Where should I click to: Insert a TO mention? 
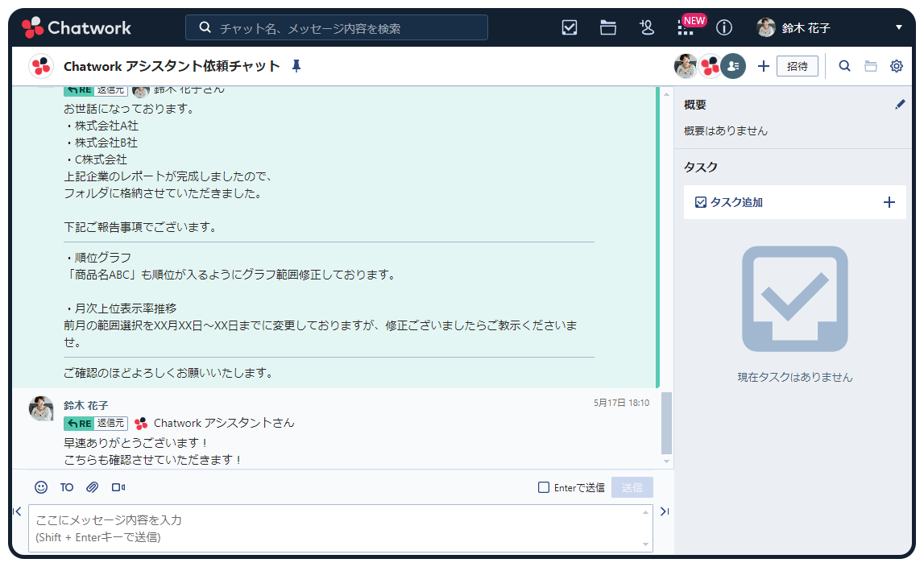(66, 486)
